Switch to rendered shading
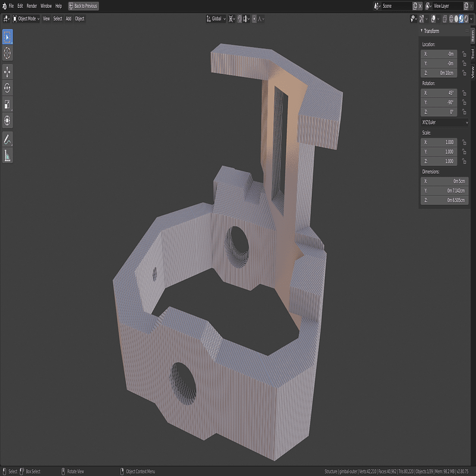The width and height of the screenshot is (476, 476). click(x=466, y=19)
